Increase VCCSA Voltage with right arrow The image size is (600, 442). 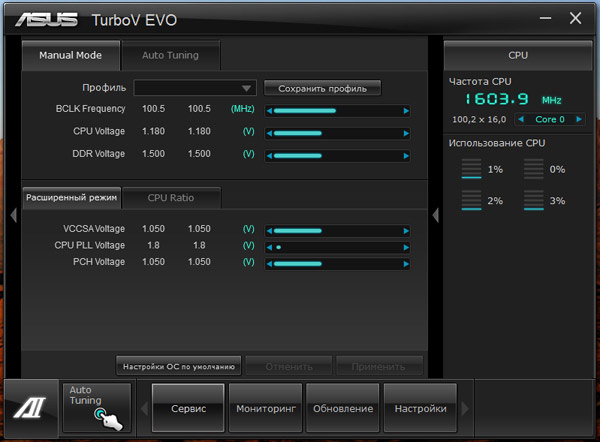click(x=406, y=231)
